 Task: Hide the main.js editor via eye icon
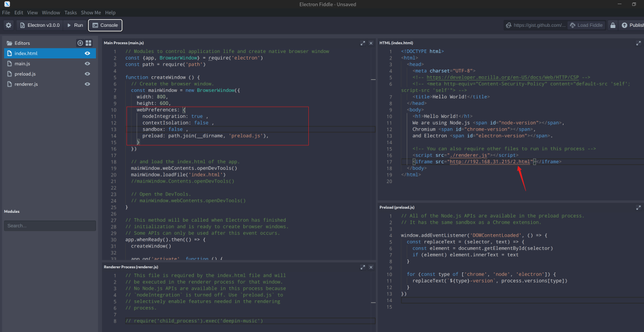pos(88,64)
